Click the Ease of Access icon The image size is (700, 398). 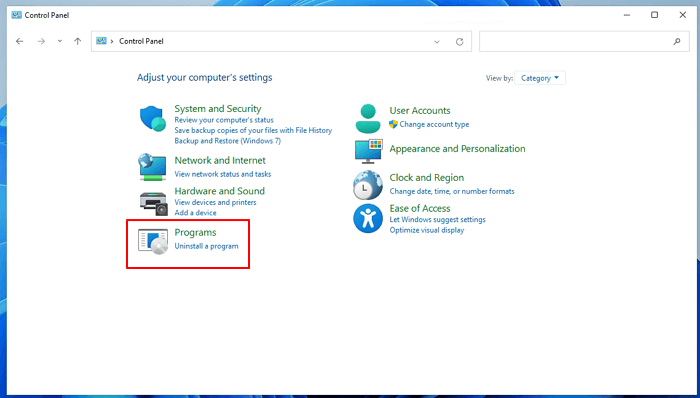click(x=368, y=219)
